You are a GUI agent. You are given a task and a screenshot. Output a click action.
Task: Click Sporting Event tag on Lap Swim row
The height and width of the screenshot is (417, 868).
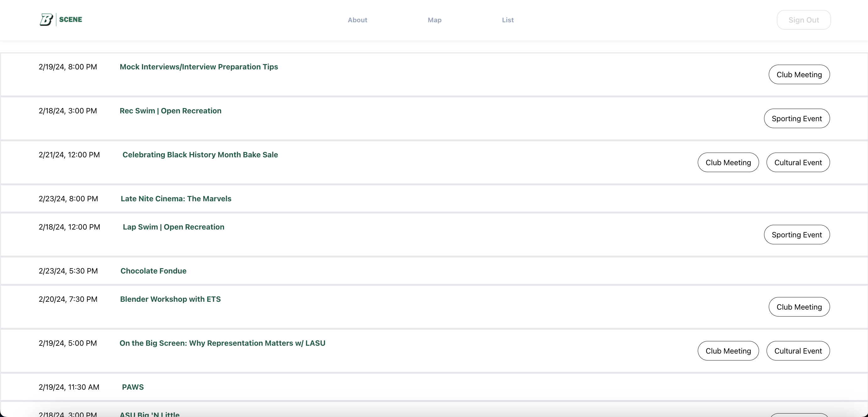[797, 235]
